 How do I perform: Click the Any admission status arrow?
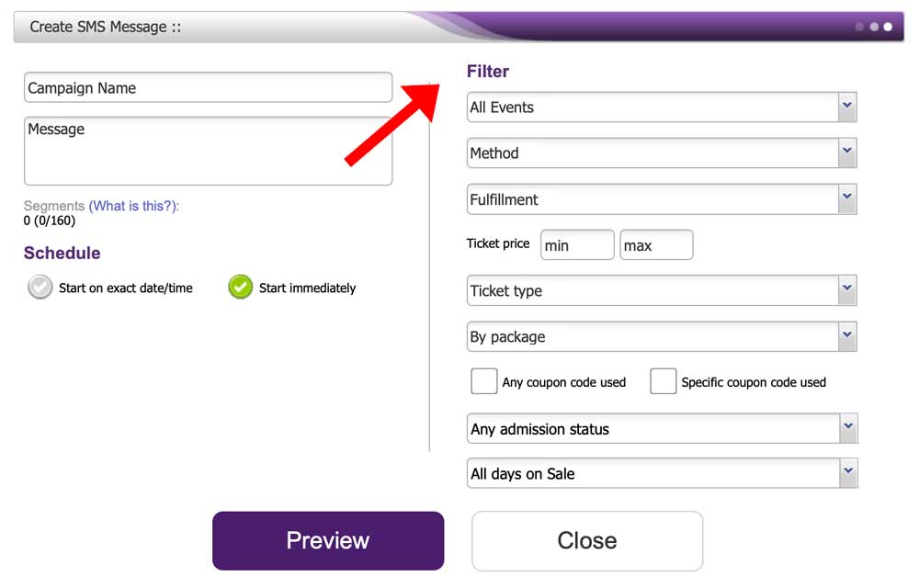coord(846,428)
